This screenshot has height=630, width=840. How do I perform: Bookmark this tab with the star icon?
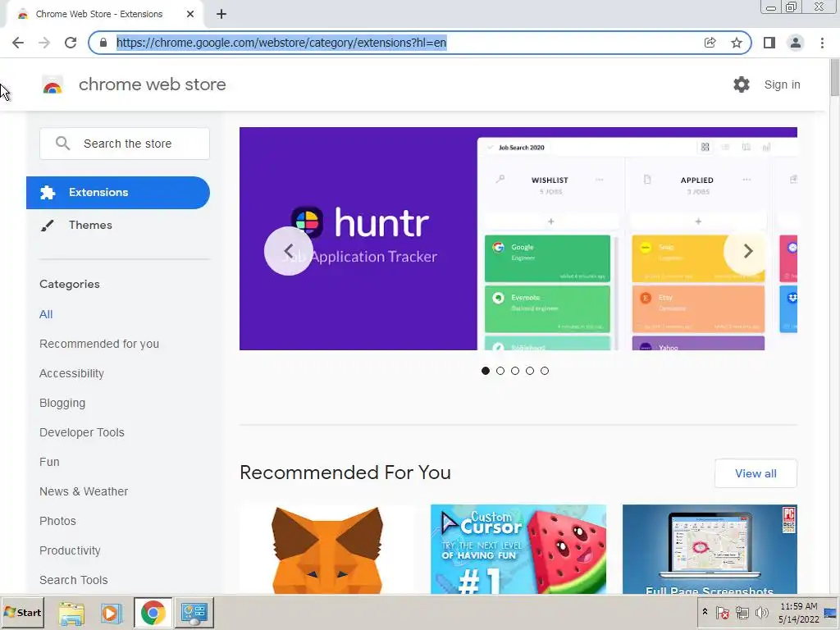click(737, 43)
